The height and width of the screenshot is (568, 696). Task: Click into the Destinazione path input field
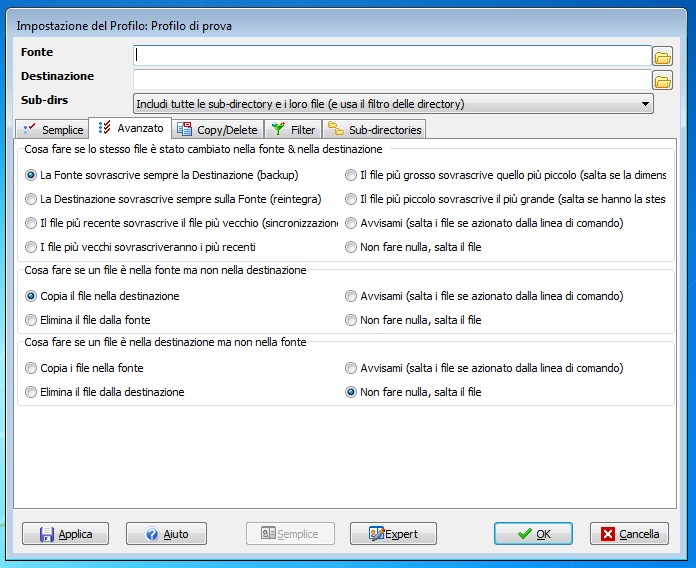(392, 79)
